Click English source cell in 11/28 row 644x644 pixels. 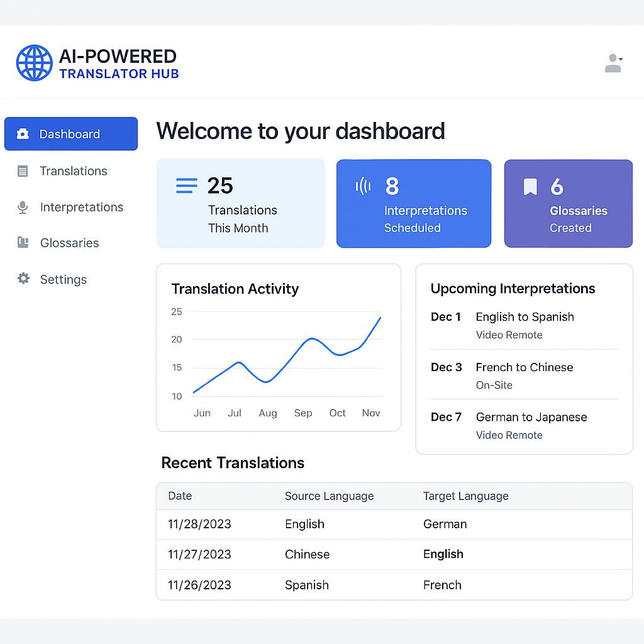pos(305,525)
